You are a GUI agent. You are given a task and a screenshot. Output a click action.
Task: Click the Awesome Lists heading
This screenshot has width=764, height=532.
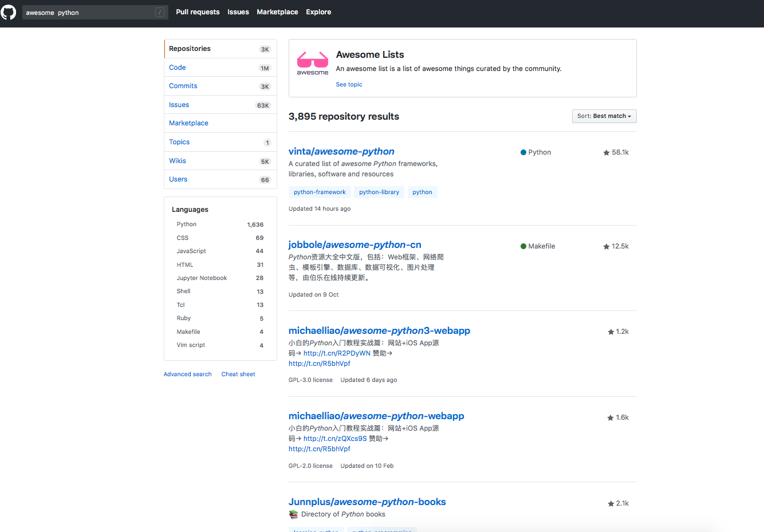point(370,54)
